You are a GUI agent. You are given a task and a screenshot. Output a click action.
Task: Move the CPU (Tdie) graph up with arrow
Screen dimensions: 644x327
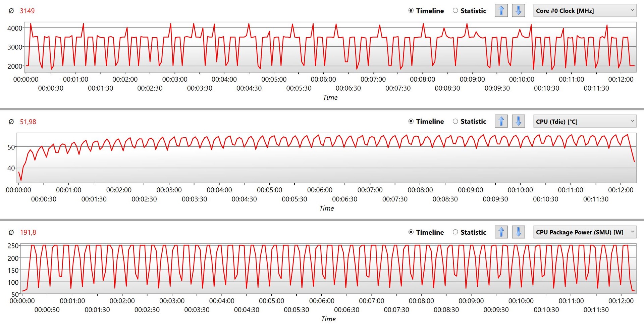501,121
